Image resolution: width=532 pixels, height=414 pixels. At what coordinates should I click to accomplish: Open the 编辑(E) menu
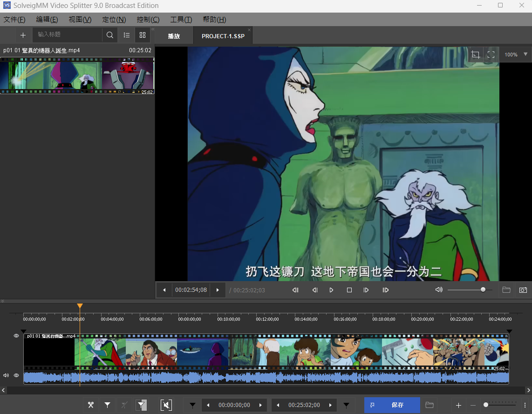pyautogui.click(x=47, y=20)
